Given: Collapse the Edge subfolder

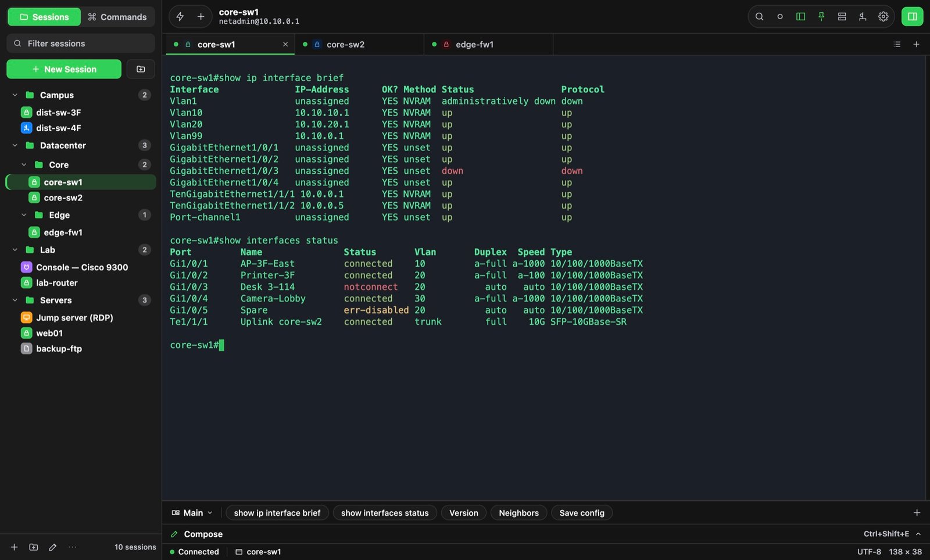Looking at the screenshot, I should click(x=24, y=215).
